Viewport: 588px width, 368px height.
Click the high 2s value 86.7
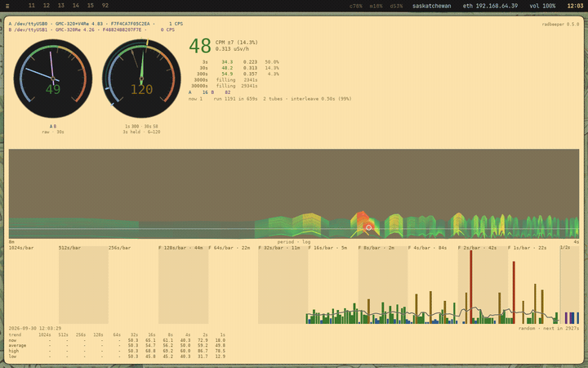(203, 351)
